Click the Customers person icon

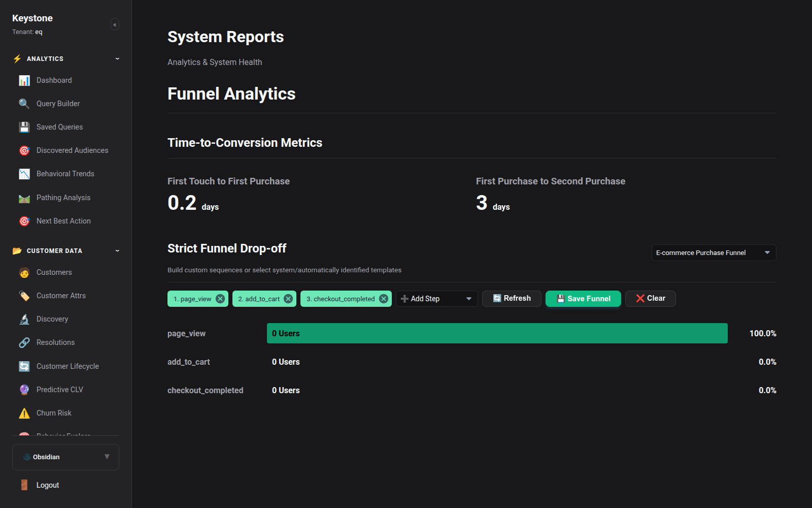click(x=24, y=272)
